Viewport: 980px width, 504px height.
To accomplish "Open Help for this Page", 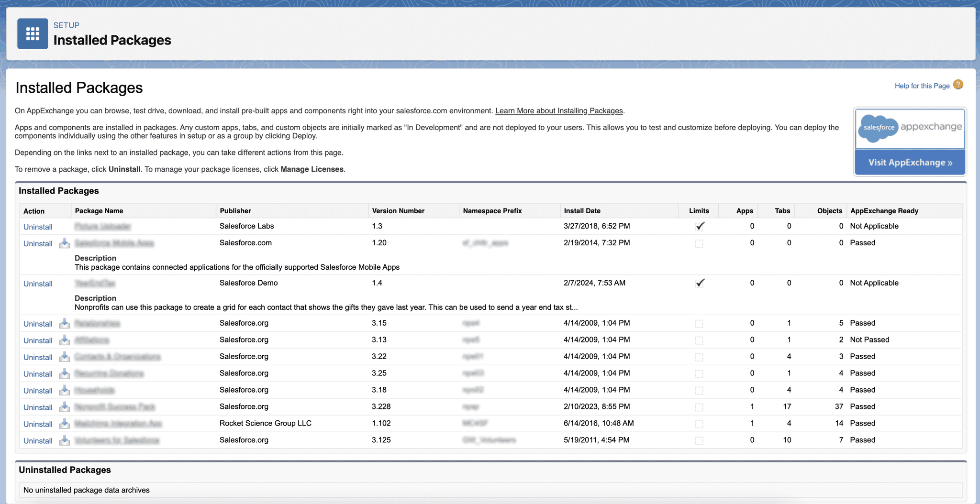I will pos(922,85).
